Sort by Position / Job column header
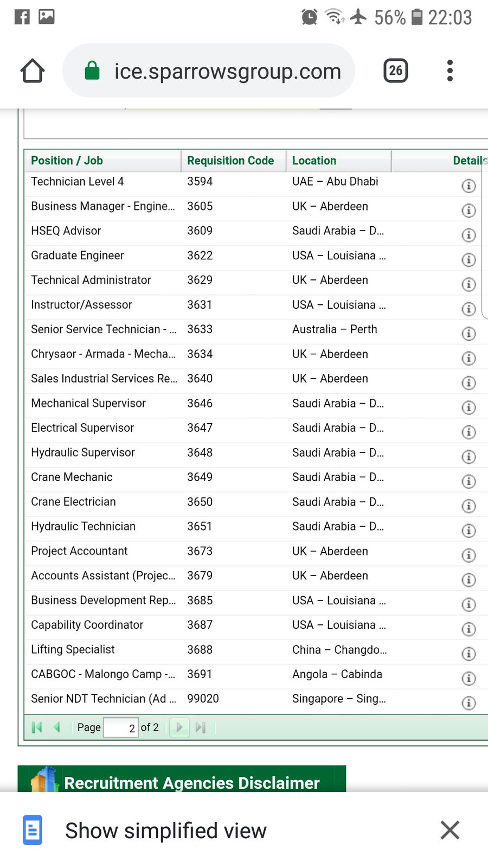The width and height of the screenshot is (488, 868). (x=67, y=161)
